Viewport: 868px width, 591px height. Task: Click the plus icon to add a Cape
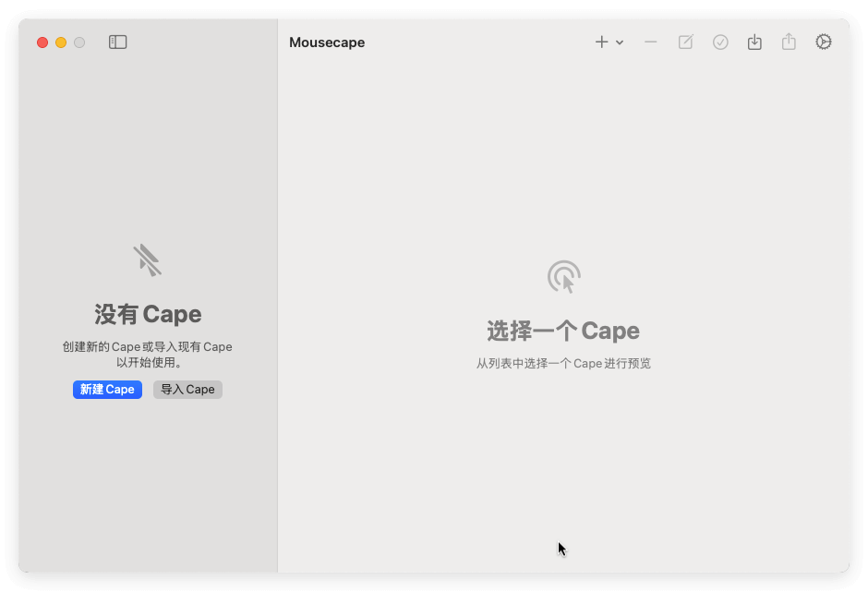coord(601,42)
